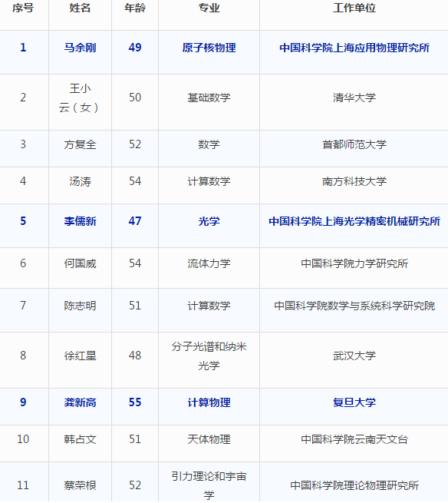Select 南方科技大学 in row four
The height and width of the screenshot is (503, 448).
(354, 181)
